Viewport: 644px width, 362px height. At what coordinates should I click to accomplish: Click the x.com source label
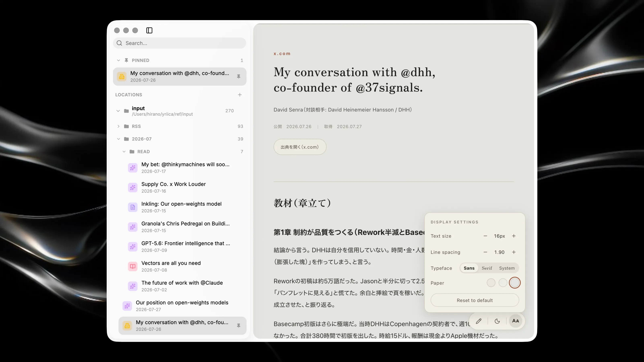click(282, 53)
